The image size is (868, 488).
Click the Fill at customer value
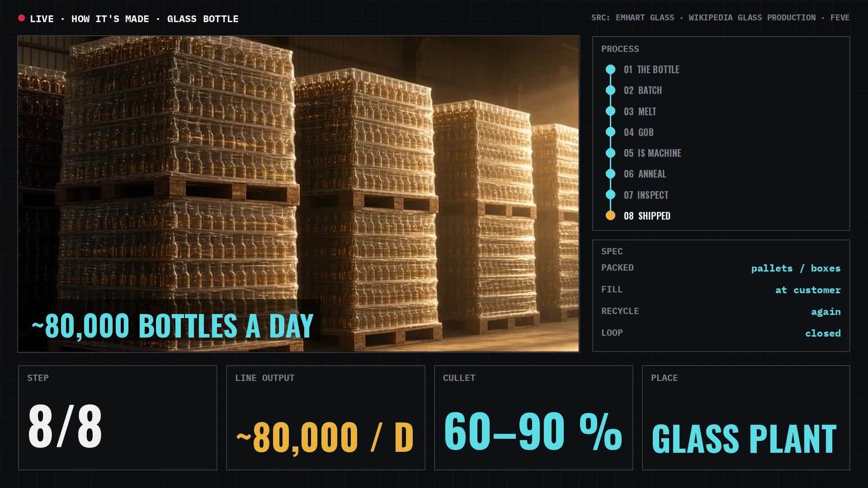808,290
